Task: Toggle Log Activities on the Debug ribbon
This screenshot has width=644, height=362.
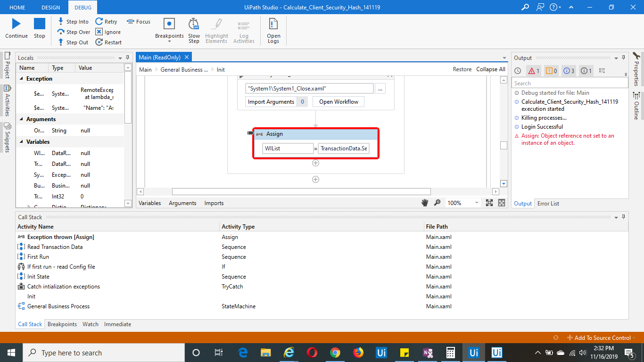Action: 244,30
